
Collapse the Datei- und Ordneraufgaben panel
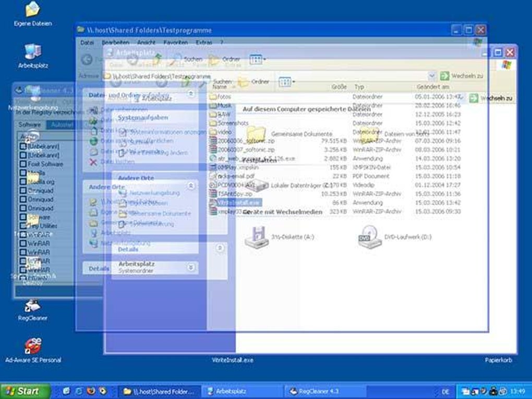click(x=191, y=94)
